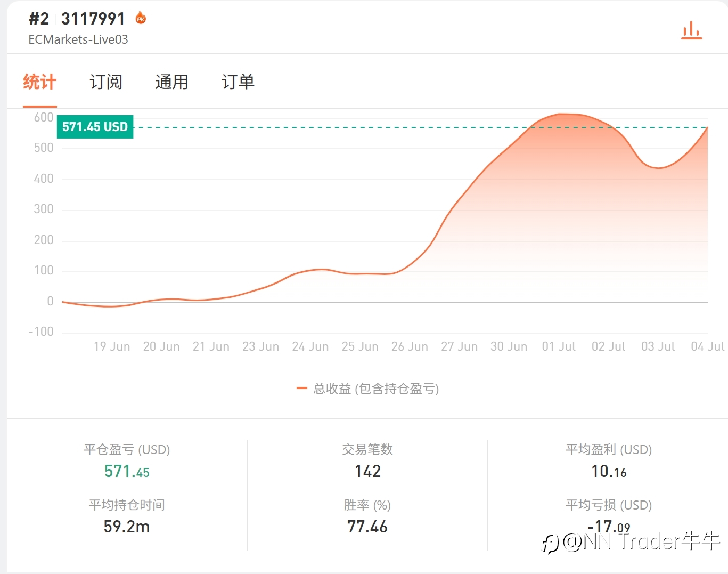Click the 交易笔数 label
This screenshot has height=574, width=728.
tap(367, 449)
